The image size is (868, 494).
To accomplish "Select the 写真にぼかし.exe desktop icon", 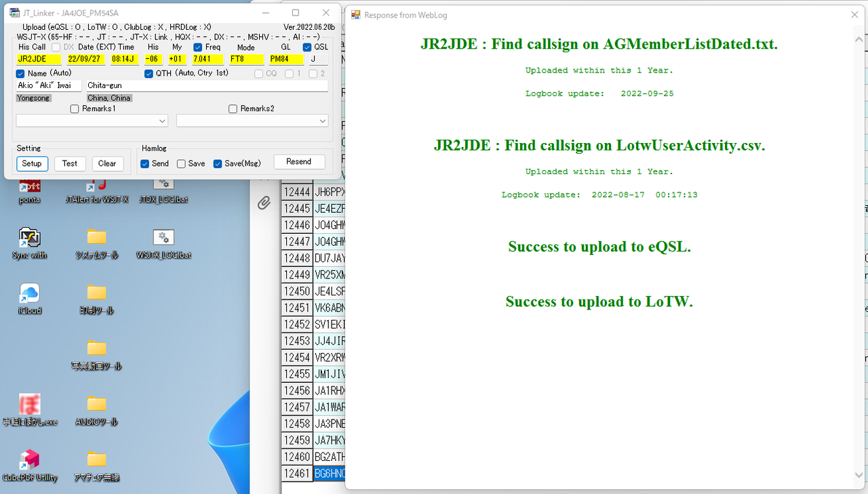I will click(29, 411).
